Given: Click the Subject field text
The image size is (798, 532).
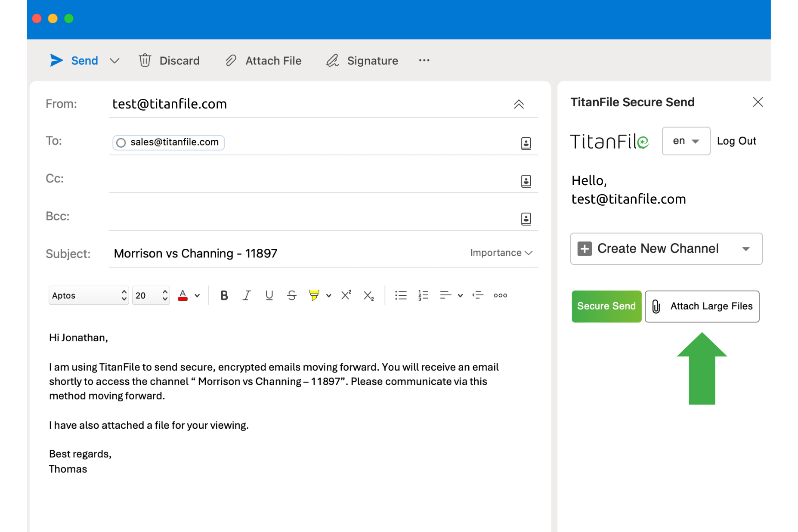Looking at the screenshot, I should coord(195,254).
